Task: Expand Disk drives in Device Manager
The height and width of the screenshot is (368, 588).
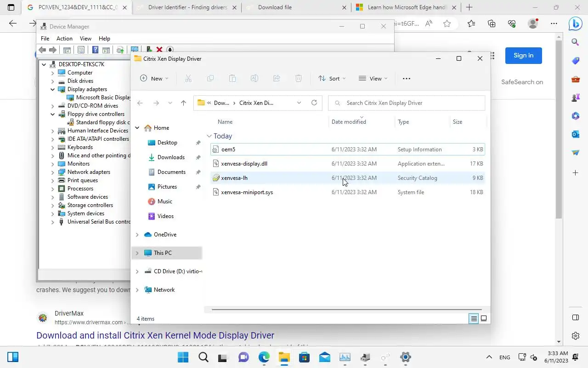Action: 52,81
